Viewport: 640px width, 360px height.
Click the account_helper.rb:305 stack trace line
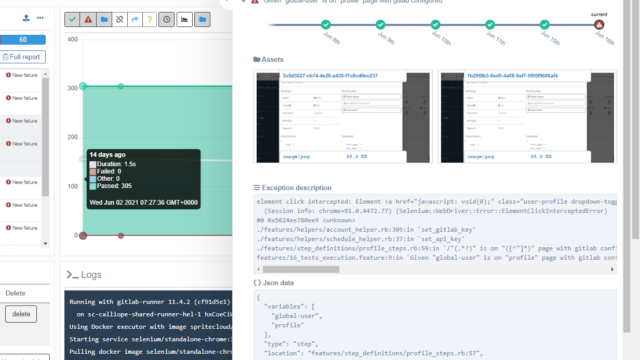click(x=366, y=230)
